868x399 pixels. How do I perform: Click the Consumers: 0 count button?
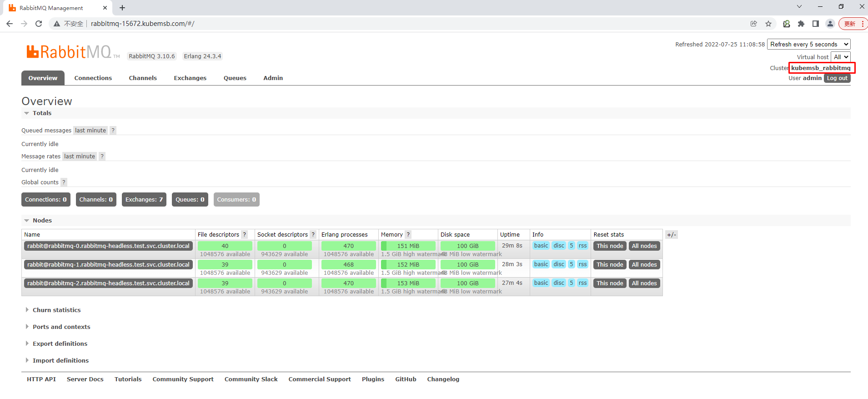[x=236, y=200]
